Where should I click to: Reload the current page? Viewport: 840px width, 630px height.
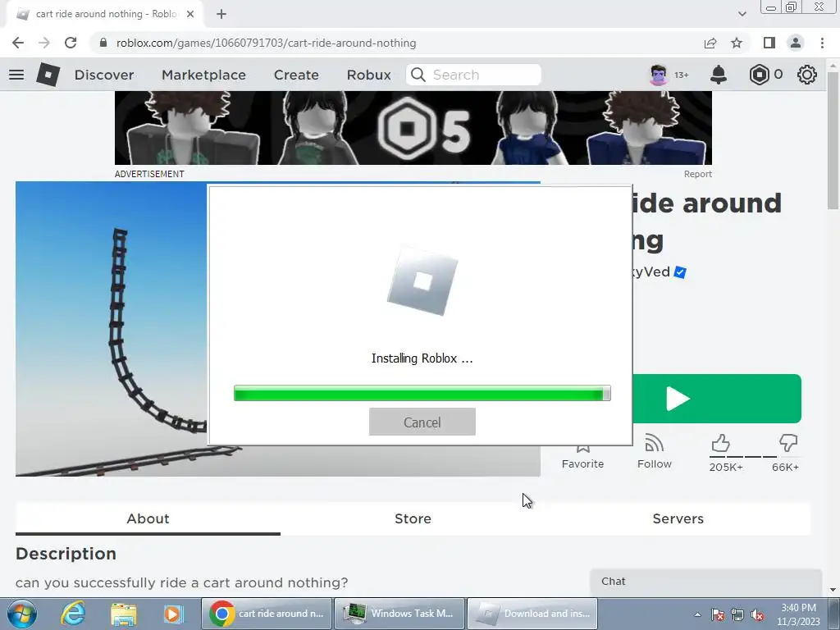point(71,43)
